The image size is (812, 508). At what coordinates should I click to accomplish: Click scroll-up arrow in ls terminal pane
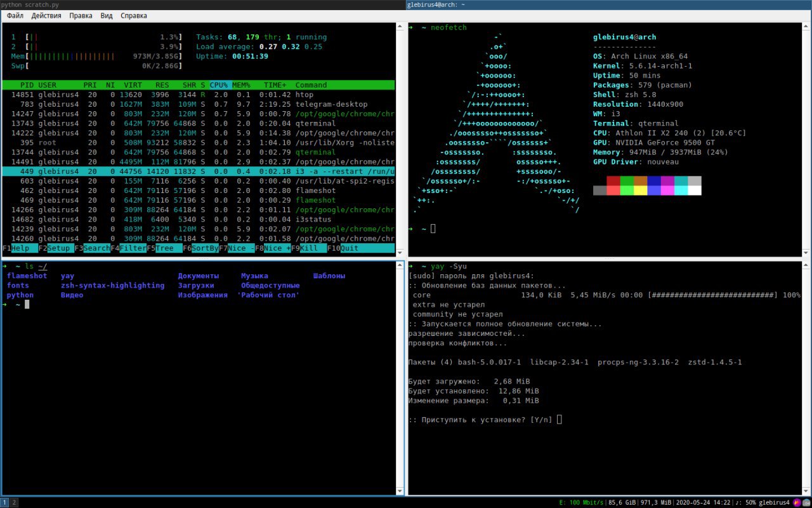coord(400,265)
